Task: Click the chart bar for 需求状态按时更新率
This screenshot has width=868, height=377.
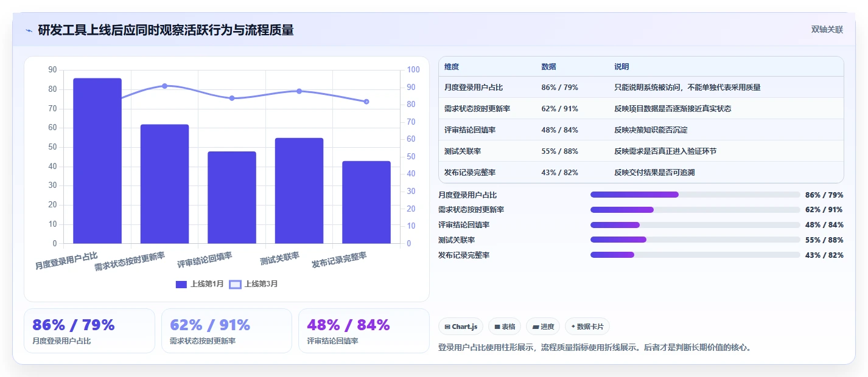Action: [164, 184]
